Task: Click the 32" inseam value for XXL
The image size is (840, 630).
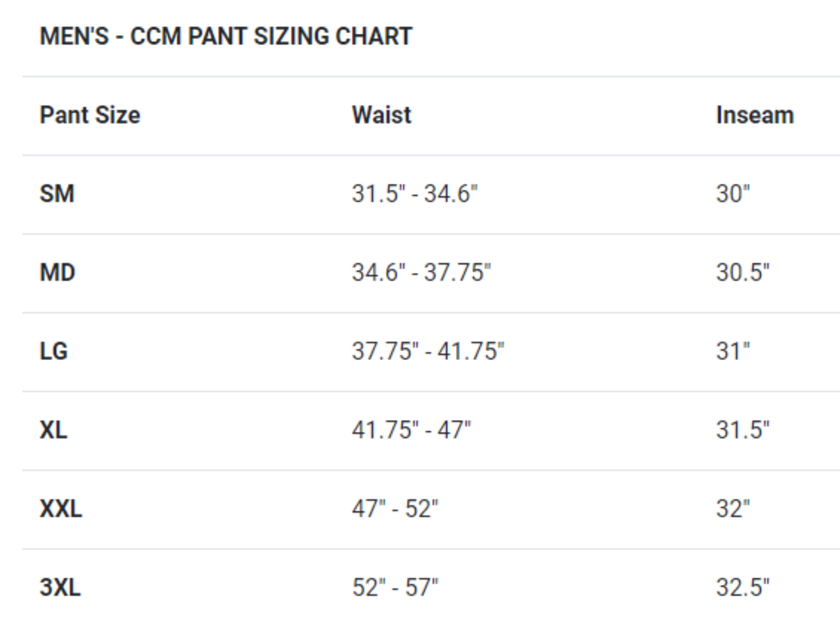Action: [x=733, y=509]
